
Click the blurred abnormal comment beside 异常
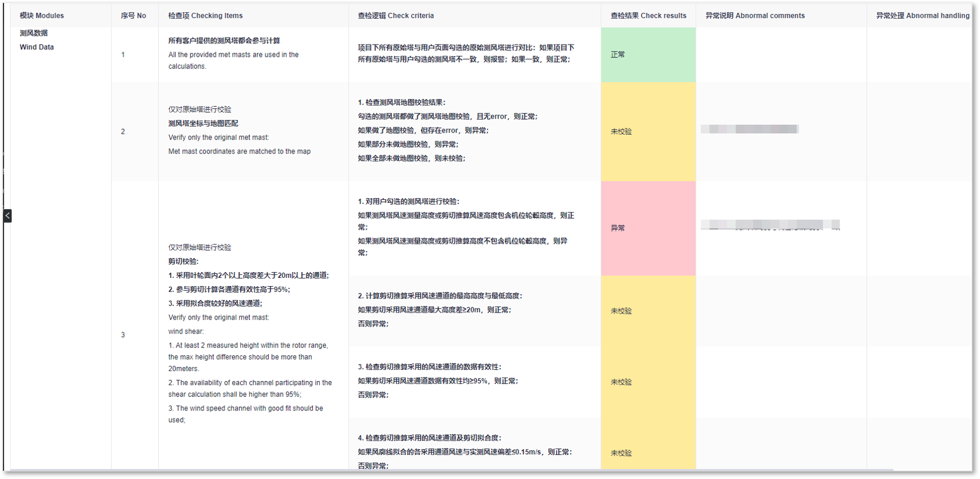click(x=770, y=225)
